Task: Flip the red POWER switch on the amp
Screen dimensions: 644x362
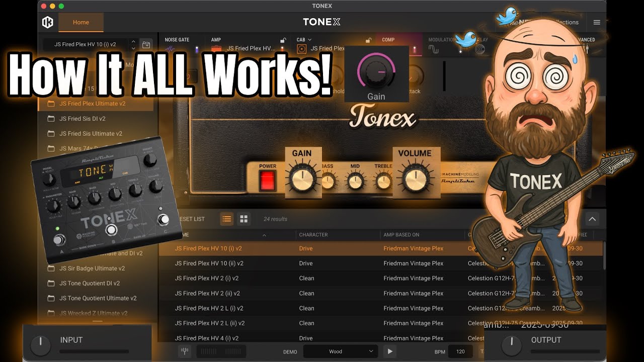Action: coord(268,180)
